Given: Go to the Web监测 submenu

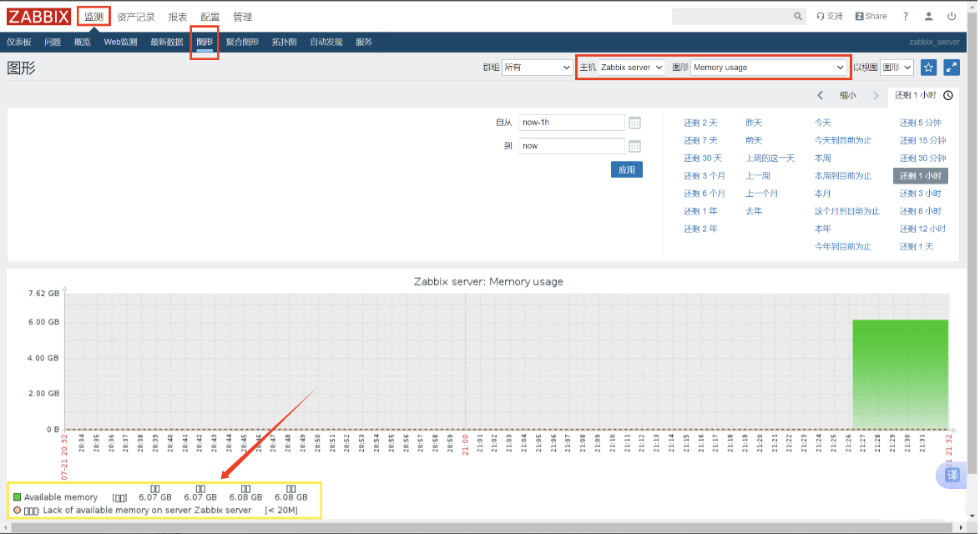Looking at the screenshot, I should click(121, 42).
